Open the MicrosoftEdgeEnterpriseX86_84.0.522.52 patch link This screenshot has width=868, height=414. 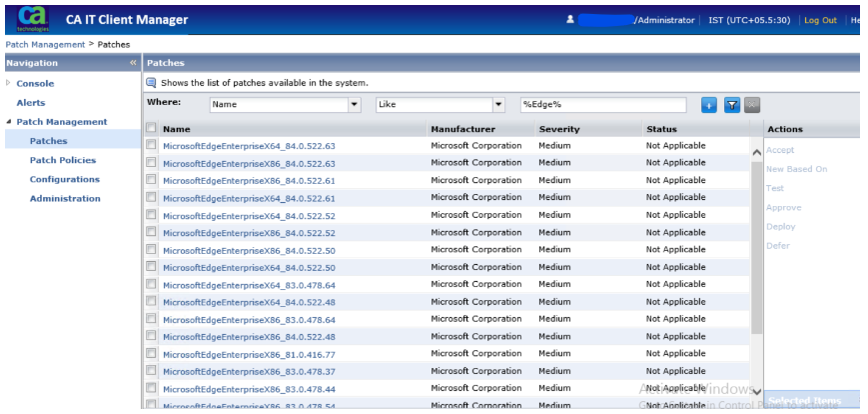[249, 233]
